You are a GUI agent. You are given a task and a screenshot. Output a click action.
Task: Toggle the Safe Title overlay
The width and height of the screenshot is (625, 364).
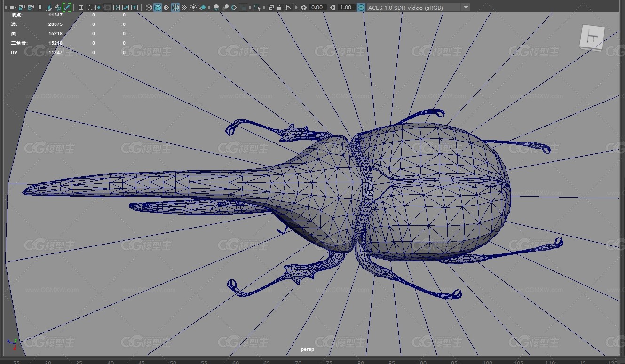134,8
